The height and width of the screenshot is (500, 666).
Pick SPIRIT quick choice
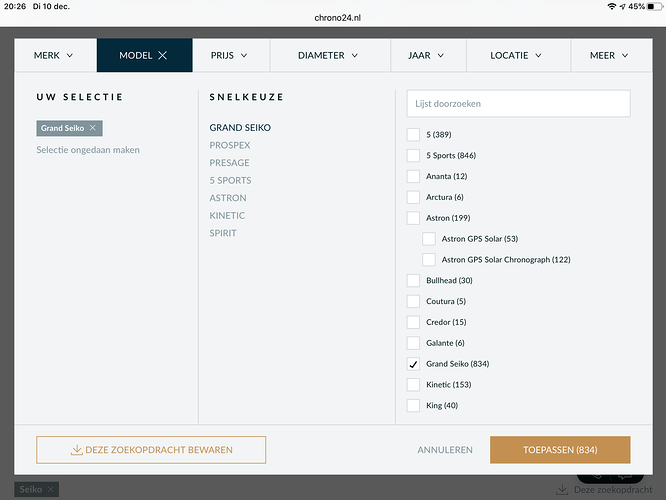click(223, 233)
